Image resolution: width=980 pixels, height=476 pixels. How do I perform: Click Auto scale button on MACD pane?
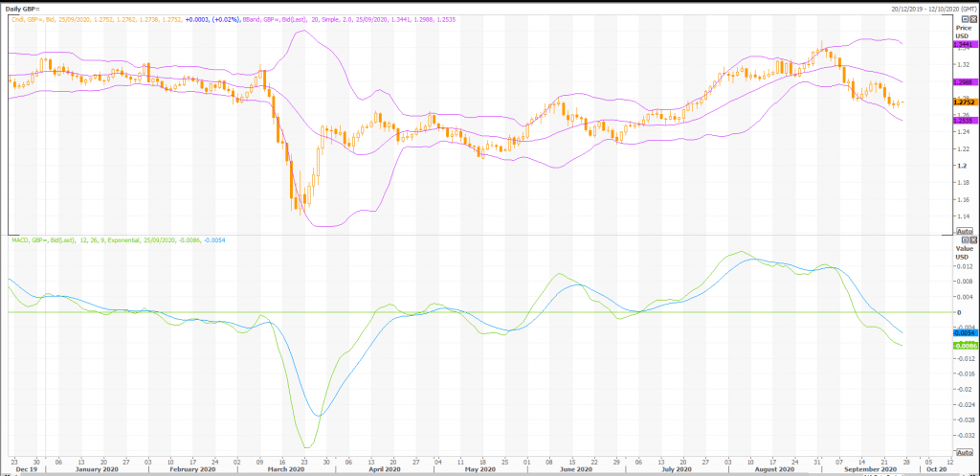pos(964,453)
